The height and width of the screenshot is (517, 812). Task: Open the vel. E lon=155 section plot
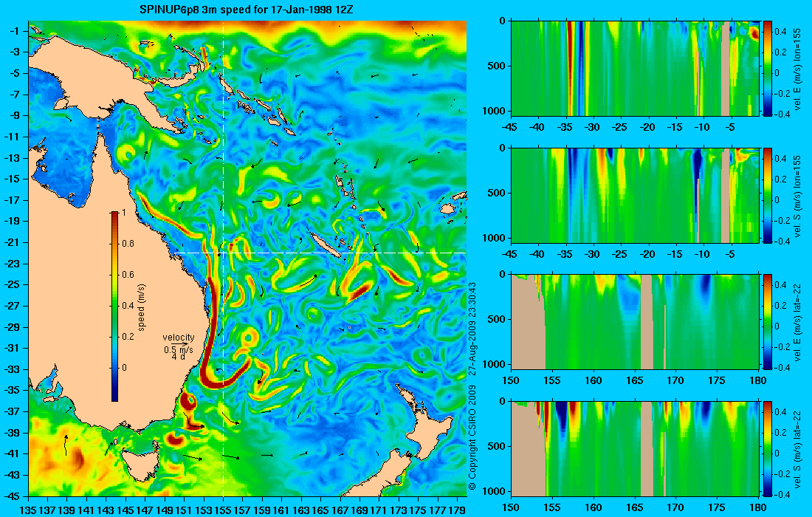pos(635,69)
